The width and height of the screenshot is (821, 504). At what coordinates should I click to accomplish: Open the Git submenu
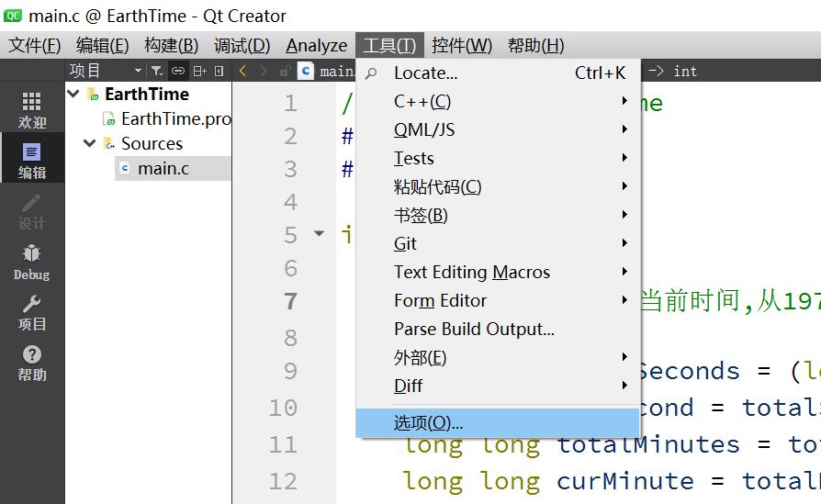[405, 243]
